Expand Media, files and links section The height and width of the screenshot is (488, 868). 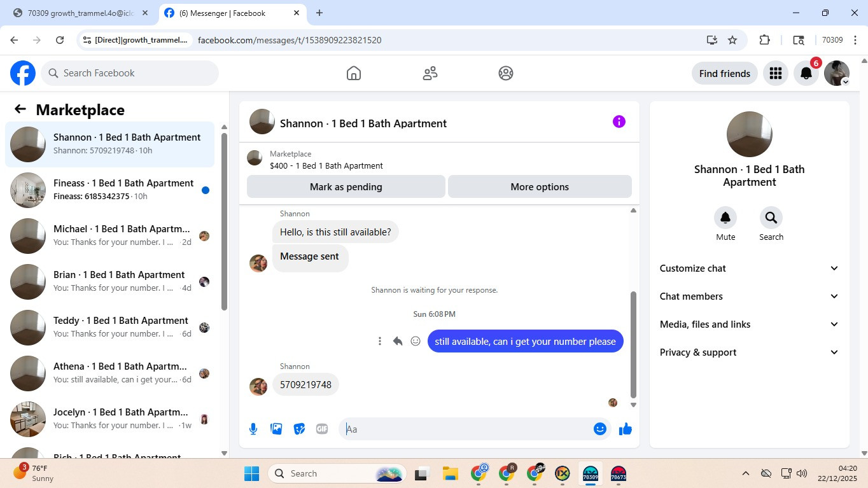(x=750, y=324)
